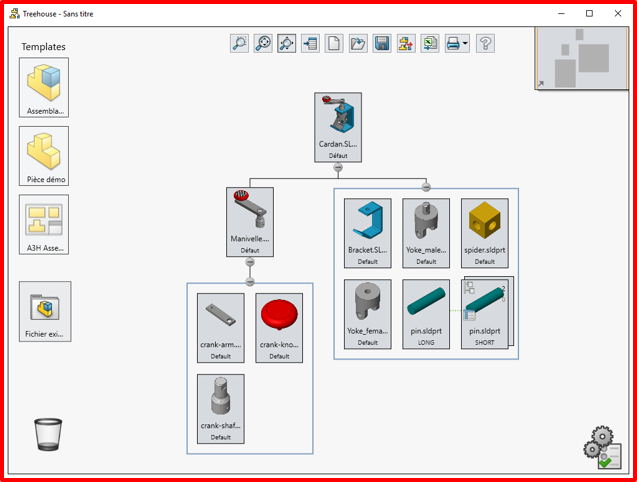Select the Bracket.SL... part node
This screenshot has height=482, width=637.
click(x=368, y=233)
